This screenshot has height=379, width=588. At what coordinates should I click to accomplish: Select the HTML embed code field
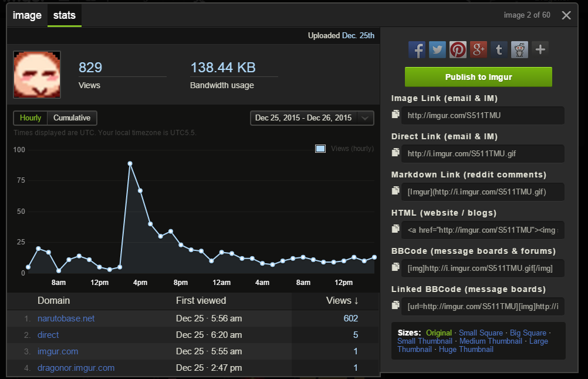click(x=483, y=230)
